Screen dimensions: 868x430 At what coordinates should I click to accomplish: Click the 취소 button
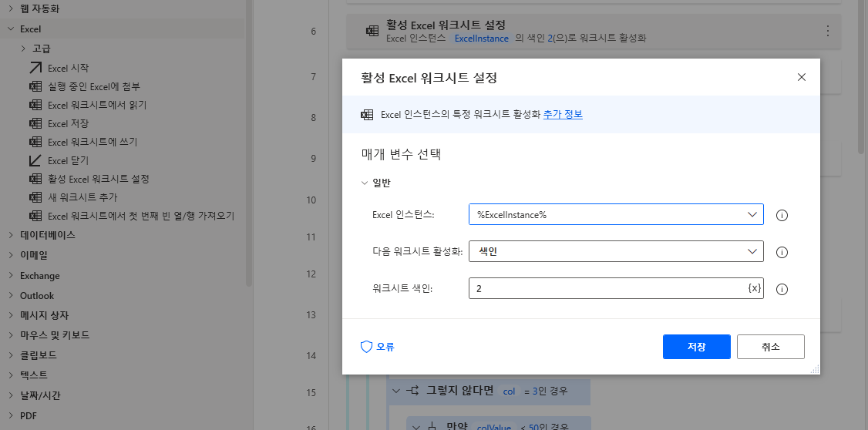tap(771, 347)
